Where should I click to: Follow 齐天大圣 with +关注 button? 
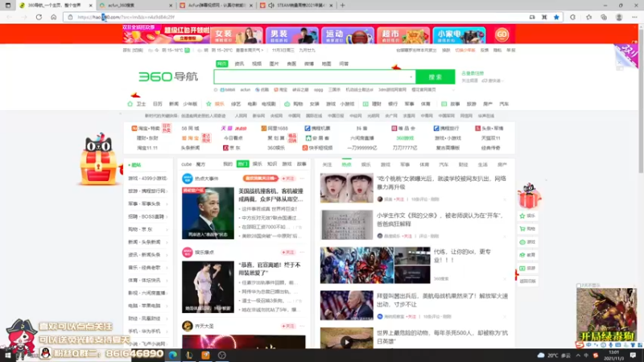coord(288,327)
